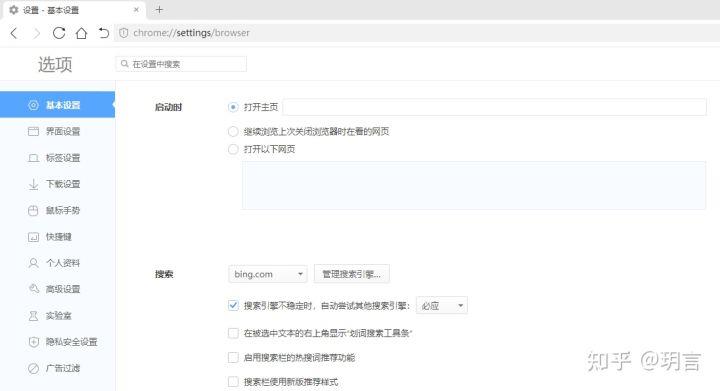Go to the home page icon

click(81, 33)
